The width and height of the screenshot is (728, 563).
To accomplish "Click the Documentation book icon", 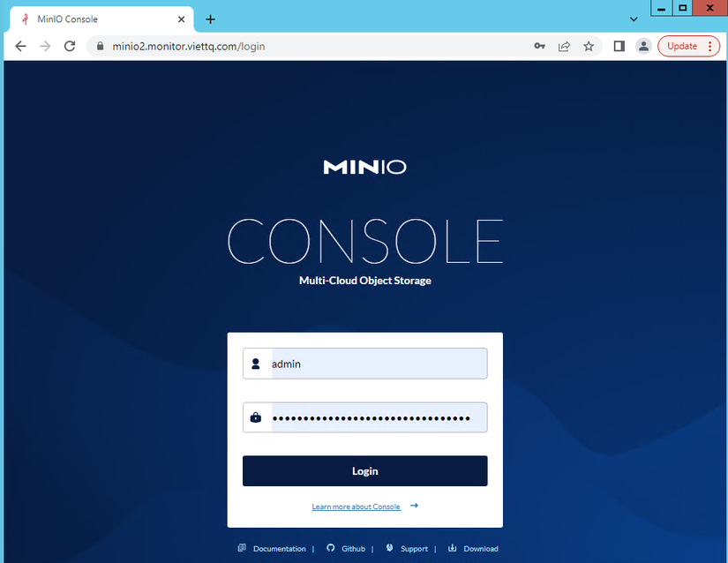I will tap(242, 548).
